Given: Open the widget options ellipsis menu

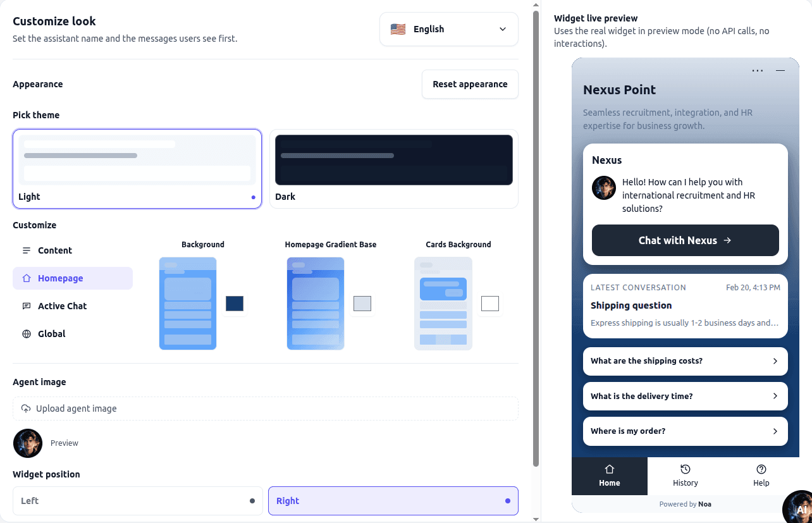Looking at the screenshot, I should click(758, 70).
